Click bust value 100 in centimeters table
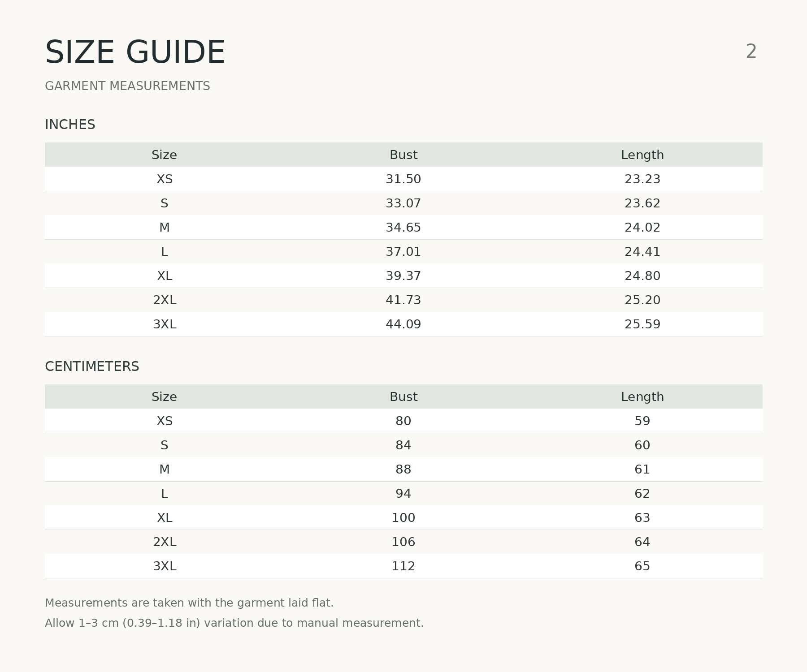807x672 pixels. pyautogui.click(x=403, y=518)
